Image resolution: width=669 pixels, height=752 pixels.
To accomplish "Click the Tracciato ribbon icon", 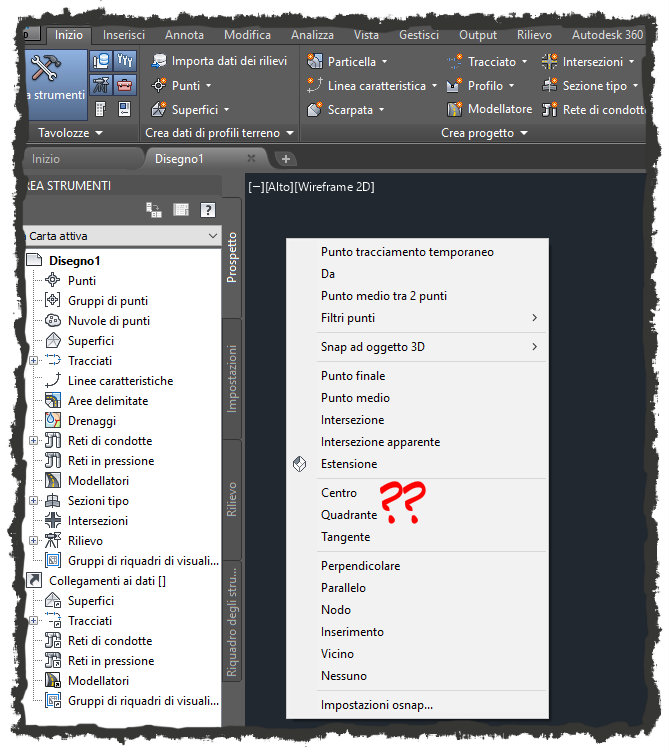I will click(454, 61).
